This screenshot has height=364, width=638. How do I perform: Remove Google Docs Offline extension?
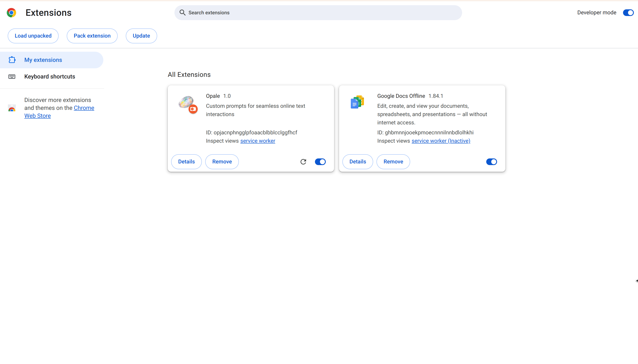393,162
